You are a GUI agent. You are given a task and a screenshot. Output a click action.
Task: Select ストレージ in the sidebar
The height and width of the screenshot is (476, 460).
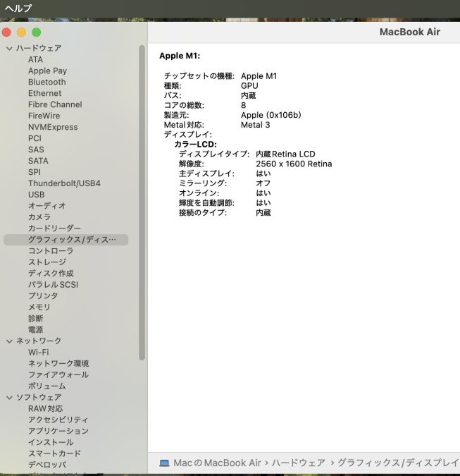47,262
